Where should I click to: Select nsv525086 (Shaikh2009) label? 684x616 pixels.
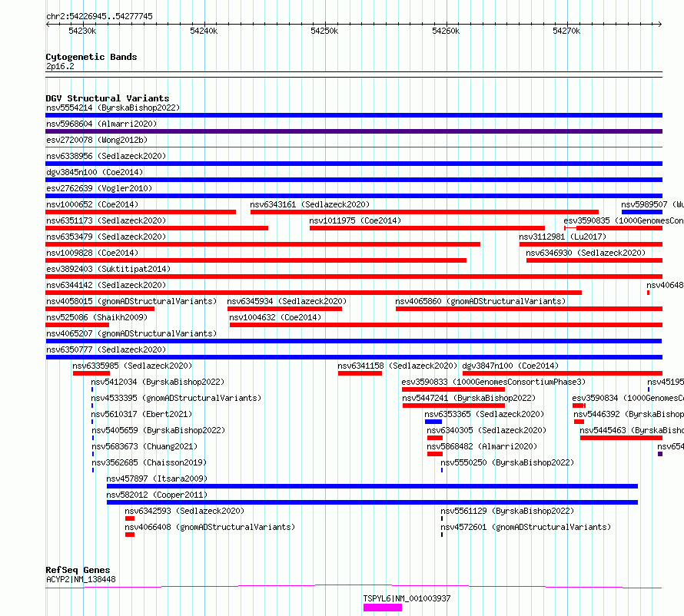97,317
